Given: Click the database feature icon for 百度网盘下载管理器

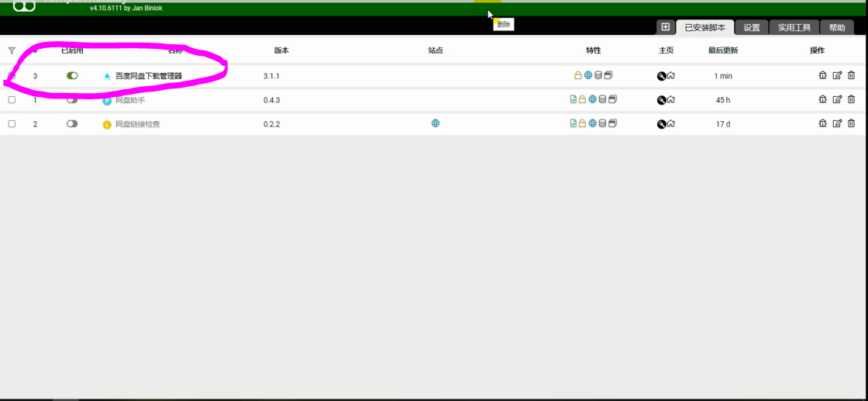Looking at the screenshot, I should tap(598, 75).
